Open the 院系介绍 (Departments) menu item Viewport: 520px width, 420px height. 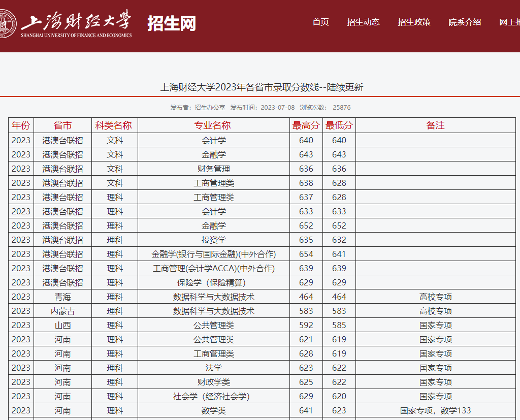coord(466,22)
